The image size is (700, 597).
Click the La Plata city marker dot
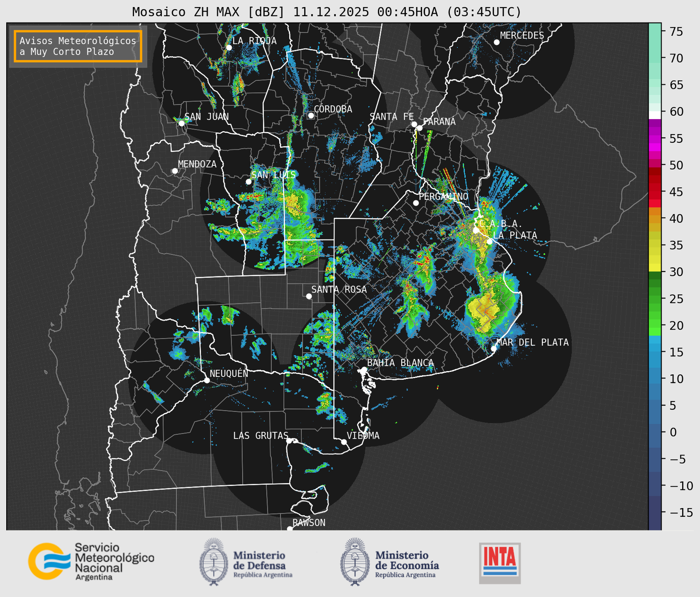coord(490,242)
